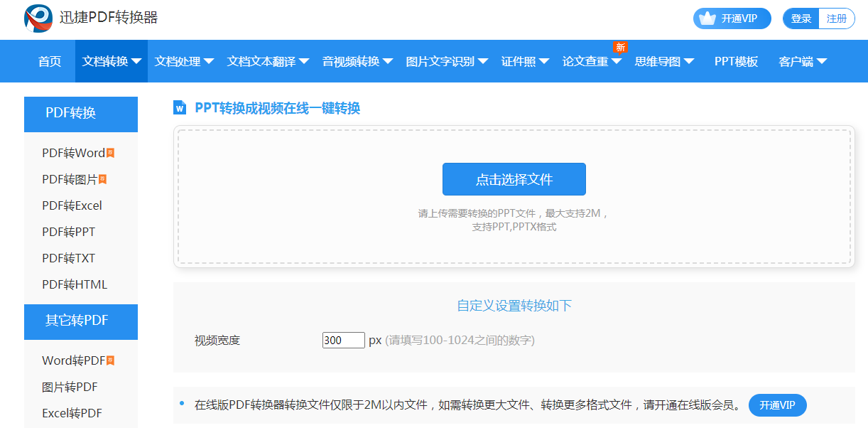This screenshot has height=428, width=868.
Task: Click the 自定义设置转换如下 heading text
Action: [x=514, y=306]
